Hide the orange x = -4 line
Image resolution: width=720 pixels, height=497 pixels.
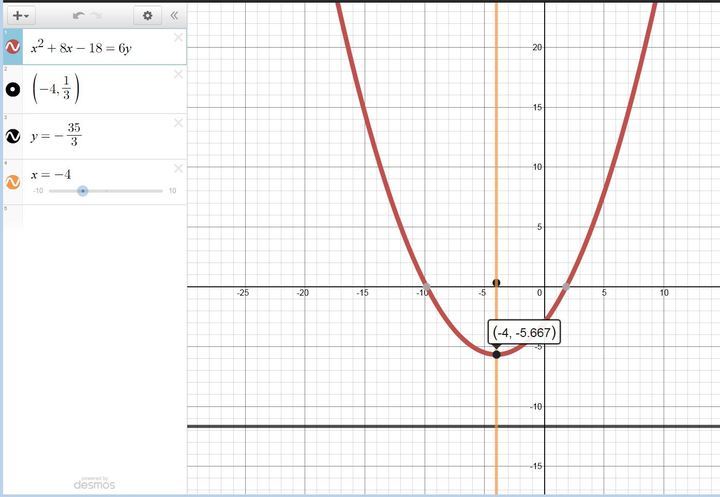pyautogui.click(x=13, y=182)
